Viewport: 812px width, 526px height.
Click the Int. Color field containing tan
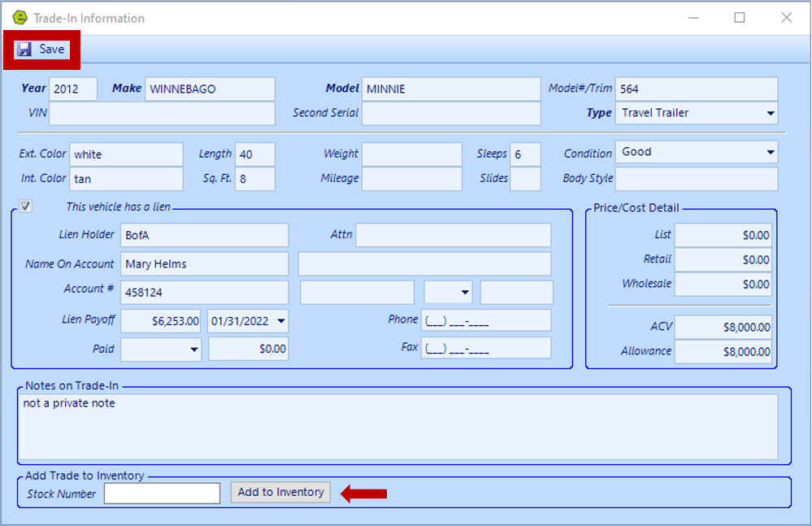126,179
